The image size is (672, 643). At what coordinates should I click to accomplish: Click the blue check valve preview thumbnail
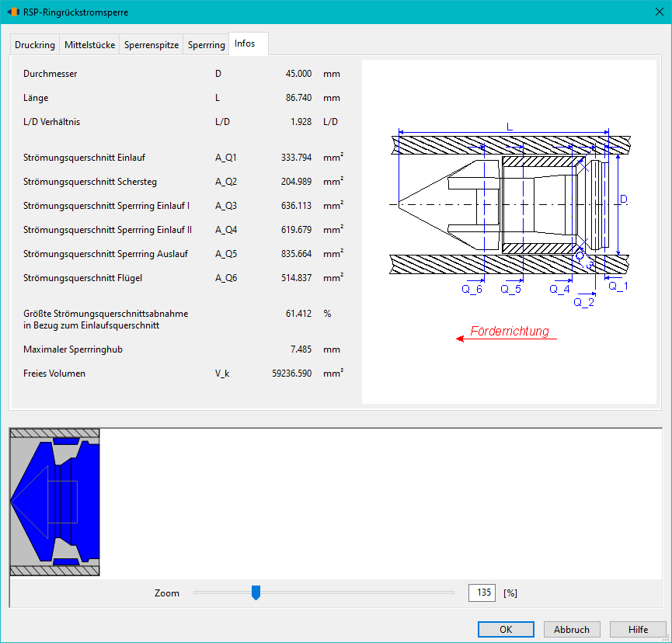tap(55, 502)
